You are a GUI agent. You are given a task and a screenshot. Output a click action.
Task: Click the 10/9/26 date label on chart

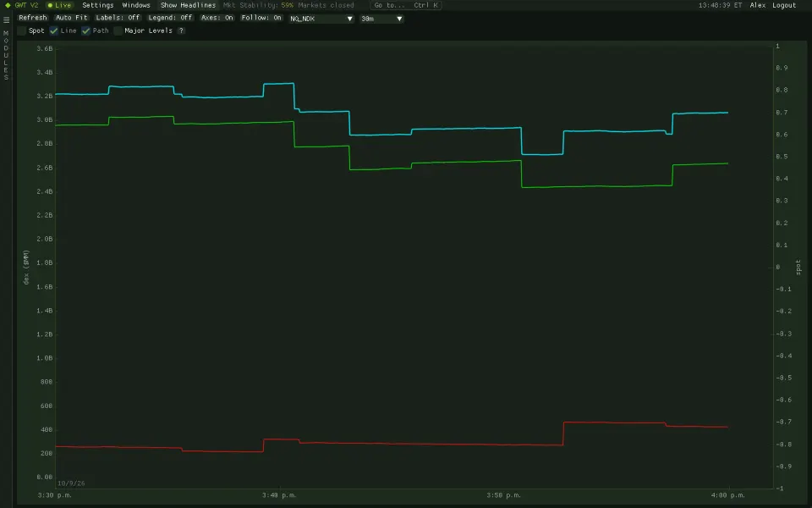pos(71,483)
